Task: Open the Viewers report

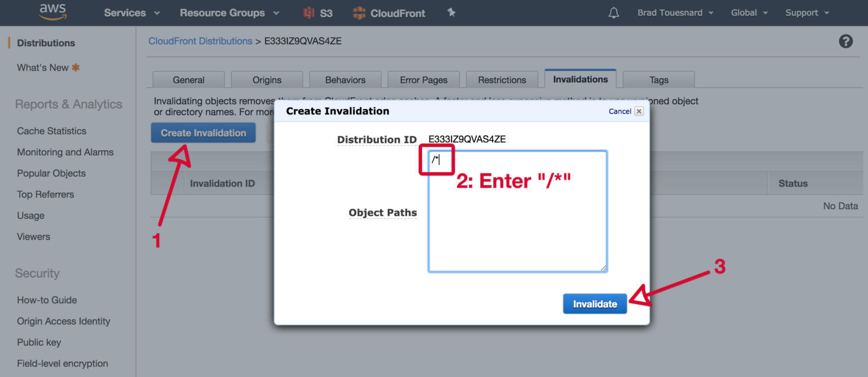Action: click(x=34, y=237)
